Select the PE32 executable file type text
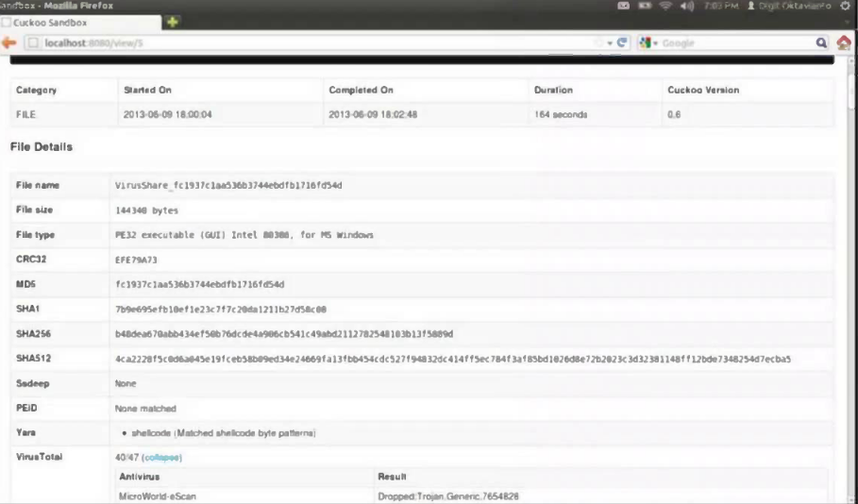This screenshot has height=504, width=858. (x=244, y=235)
